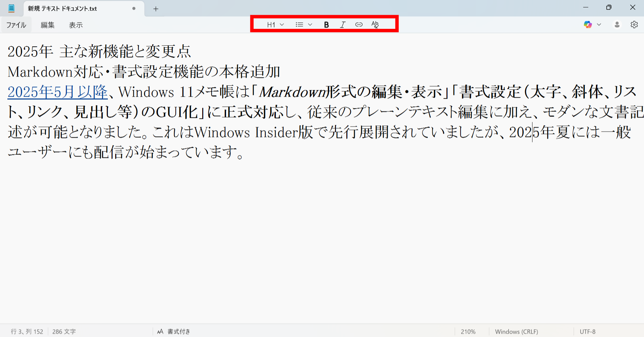The height and width of the screenshot is (337, 644).
Task: Expand the Copilot options chevron
Action: click(x=599, y=24)
